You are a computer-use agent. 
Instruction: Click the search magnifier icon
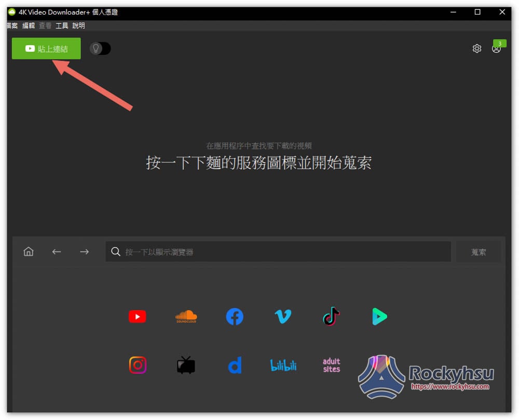[116, 252]
